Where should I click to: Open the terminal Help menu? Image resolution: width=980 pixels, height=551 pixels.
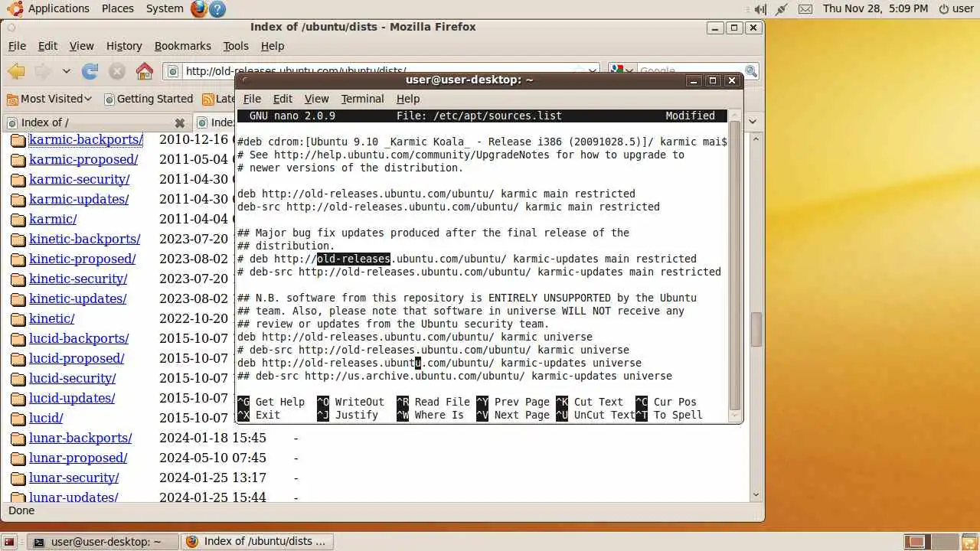(x=408, y=99)
